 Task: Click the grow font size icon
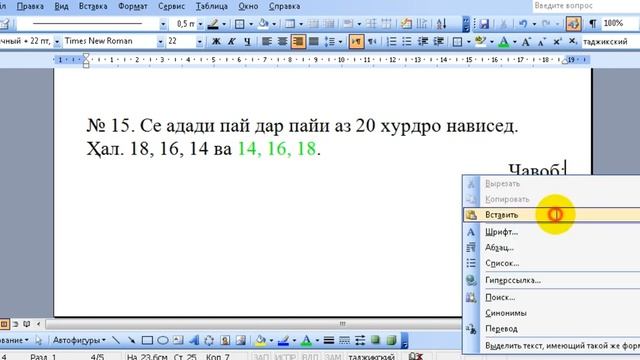(527, 41)
